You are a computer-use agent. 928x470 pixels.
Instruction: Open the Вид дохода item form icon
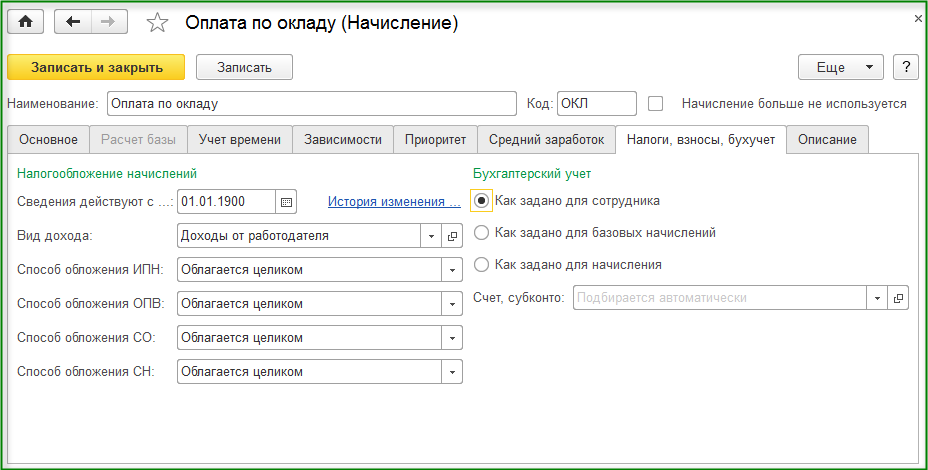pos(452,236)
